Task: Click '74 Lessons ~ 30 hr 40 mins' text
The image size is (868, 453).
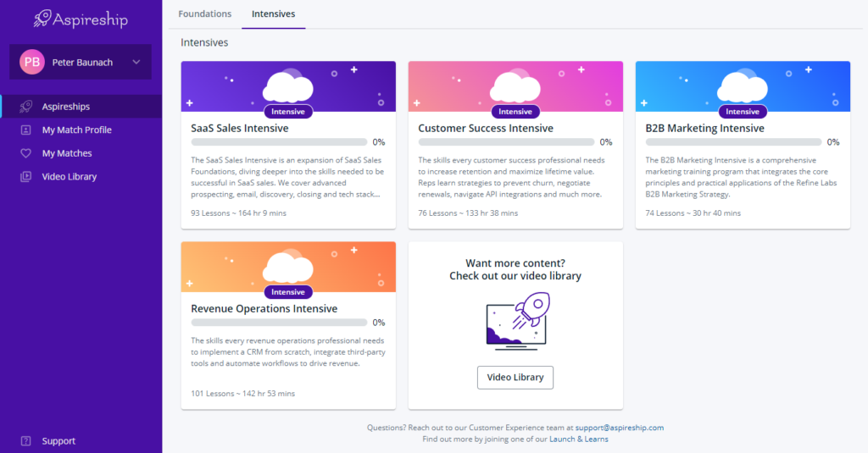Action: pos(693,213)
